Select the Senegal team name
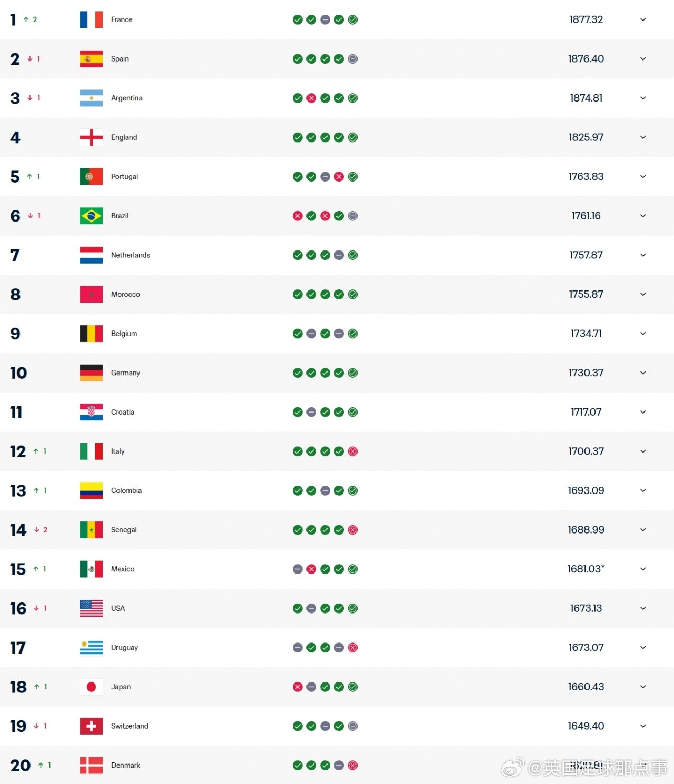Image resolution: width=674 pixels, height=784 pixels. click(124, 530)
